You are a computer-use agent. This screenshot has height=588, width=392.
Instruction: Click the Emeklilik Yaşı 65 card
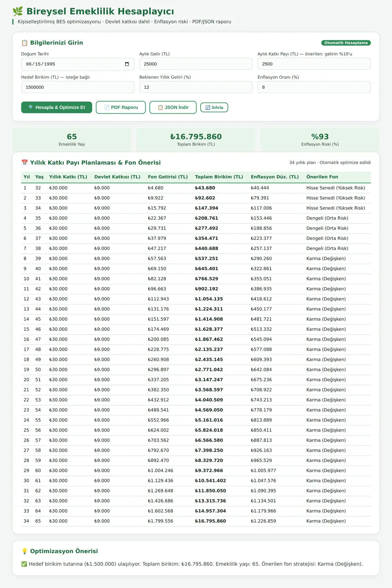pos(72,139)
